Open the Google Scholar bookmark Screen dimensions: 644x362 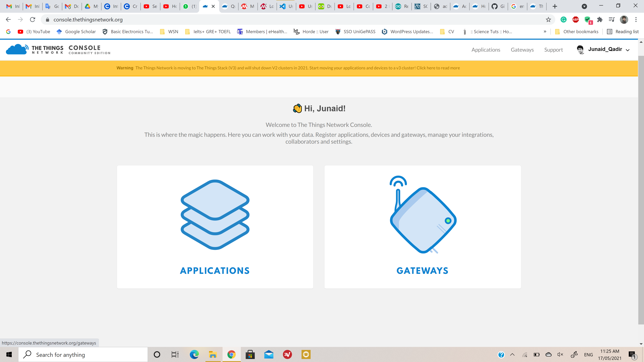pos(76,32)
